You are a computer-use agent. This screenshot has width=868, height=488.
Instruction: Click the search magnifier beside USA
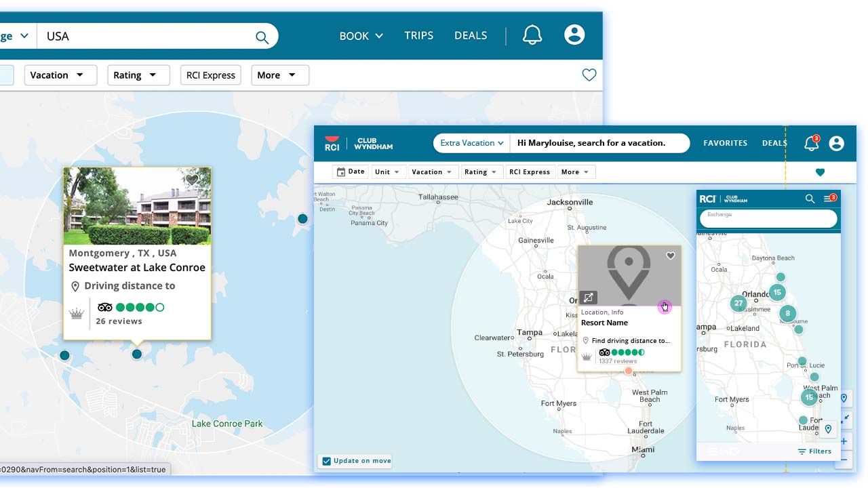click(262, 37)
